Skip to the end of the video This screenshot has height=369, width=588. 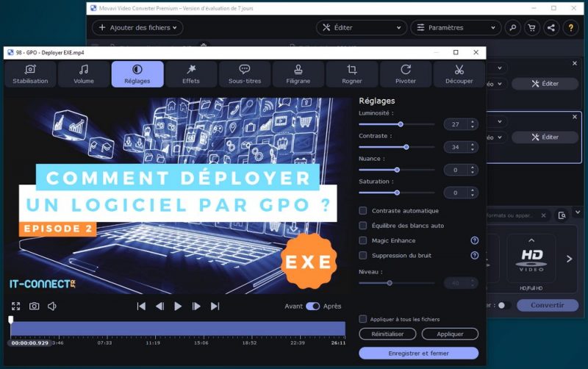coord(215,306)
